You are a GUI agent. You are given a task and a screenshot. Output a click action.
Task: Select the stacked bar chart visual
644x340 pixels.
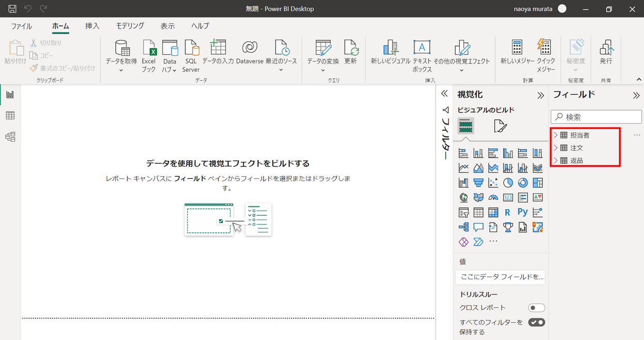(x=463, y=153)
